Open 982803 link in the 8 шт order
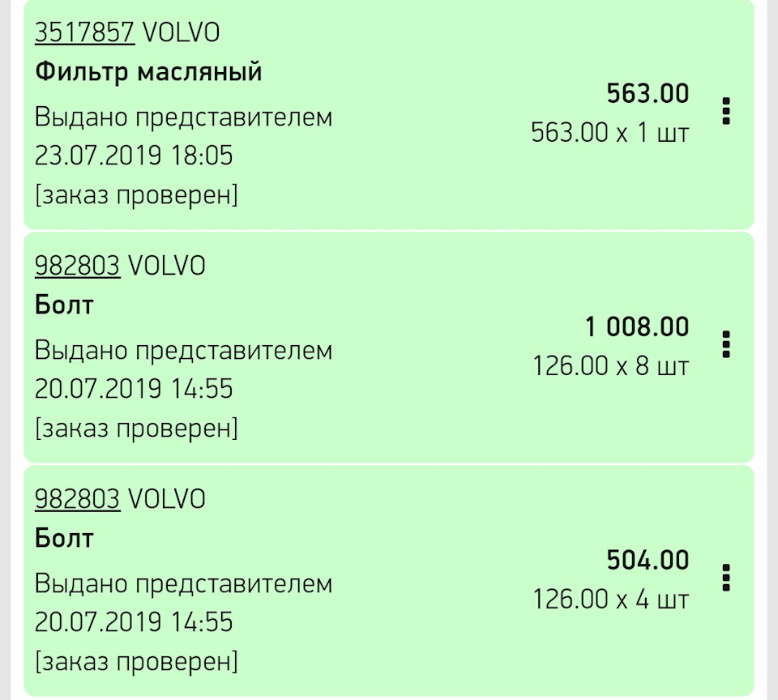 [x=78, y=266]
